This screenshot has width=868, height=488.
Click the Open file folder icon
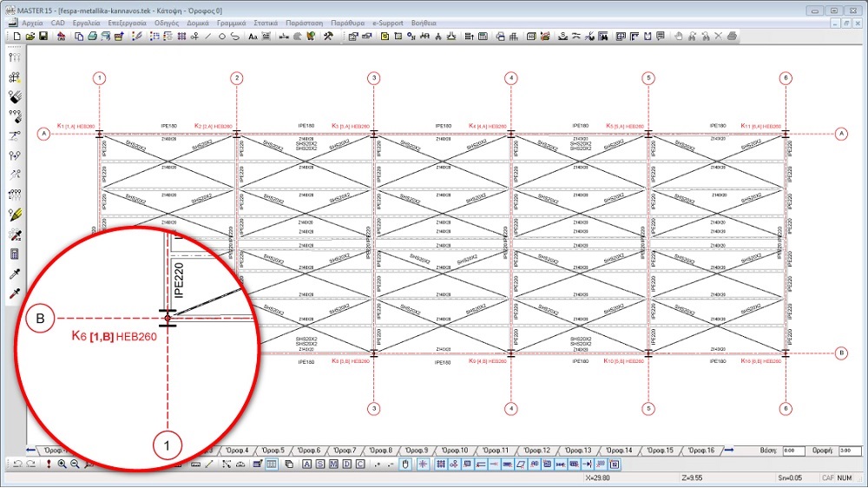(30, 36)
